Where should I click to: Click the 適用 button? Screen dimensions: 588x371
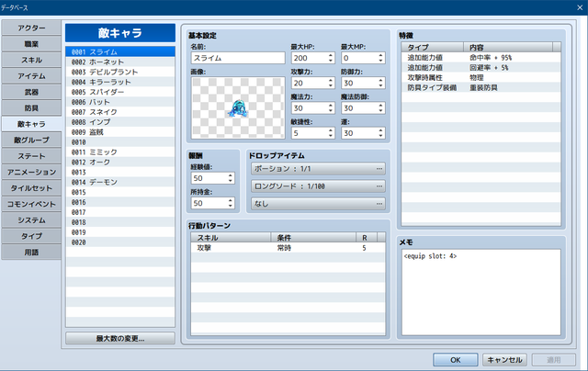pyautogui.click(x=553, y=360)
